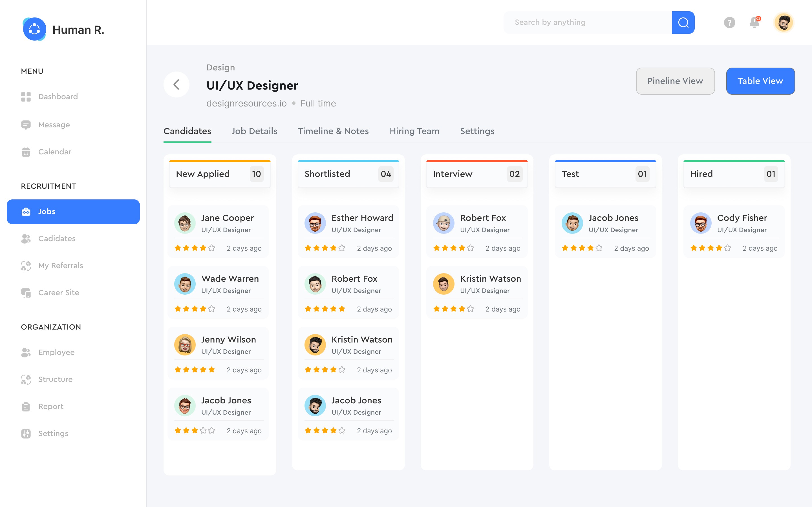Click the Career Site icon in sidebar
This screenshot has width=812, height=507.
pyautogui.click(x=26, y=293)
